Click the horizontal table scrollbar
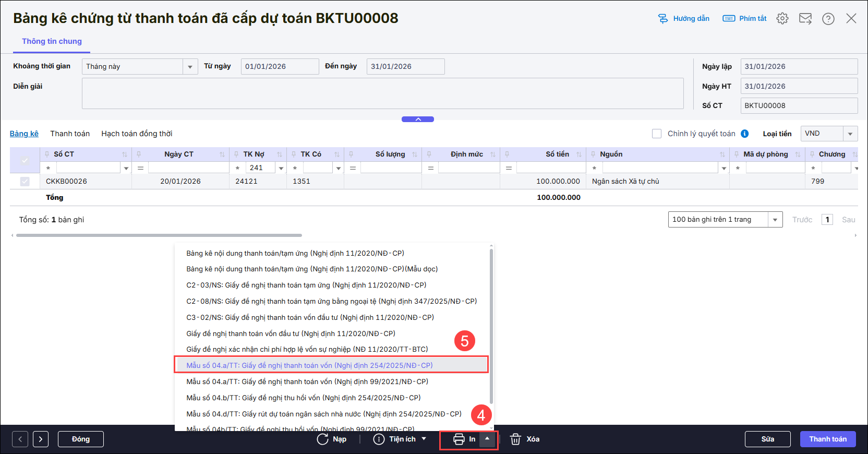The width and height of the screenshot is (868, 454). click(159, 235)
